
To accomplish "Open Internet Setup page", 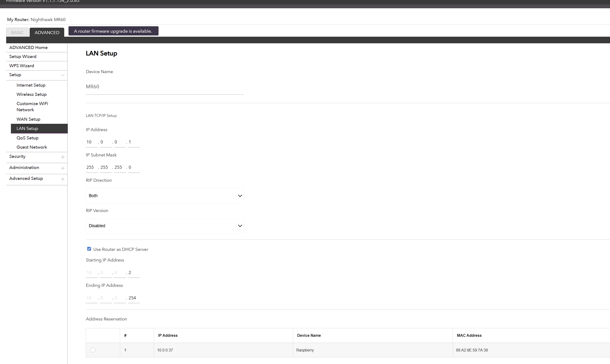I will pos(31,85).
